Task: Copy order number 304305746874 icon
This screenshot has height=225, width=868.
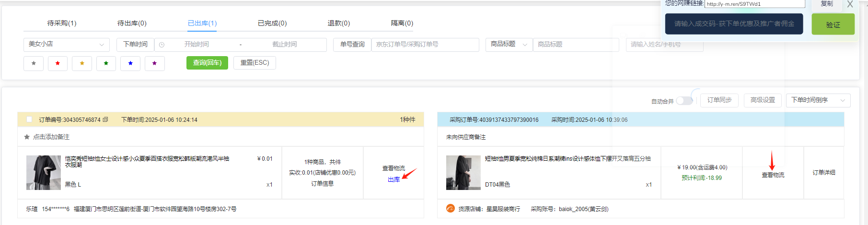Action: click(105, 119)
